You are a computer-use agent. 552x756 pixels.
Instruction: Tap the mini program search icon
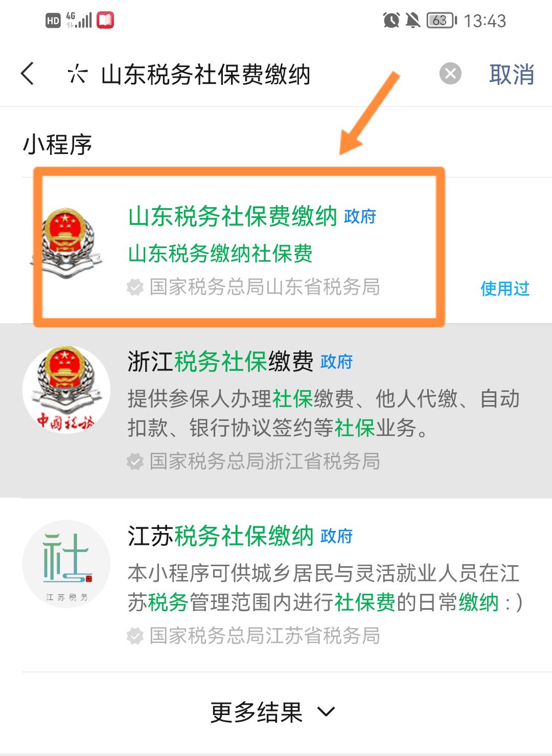pyautogui.click(x=77, y=74)
